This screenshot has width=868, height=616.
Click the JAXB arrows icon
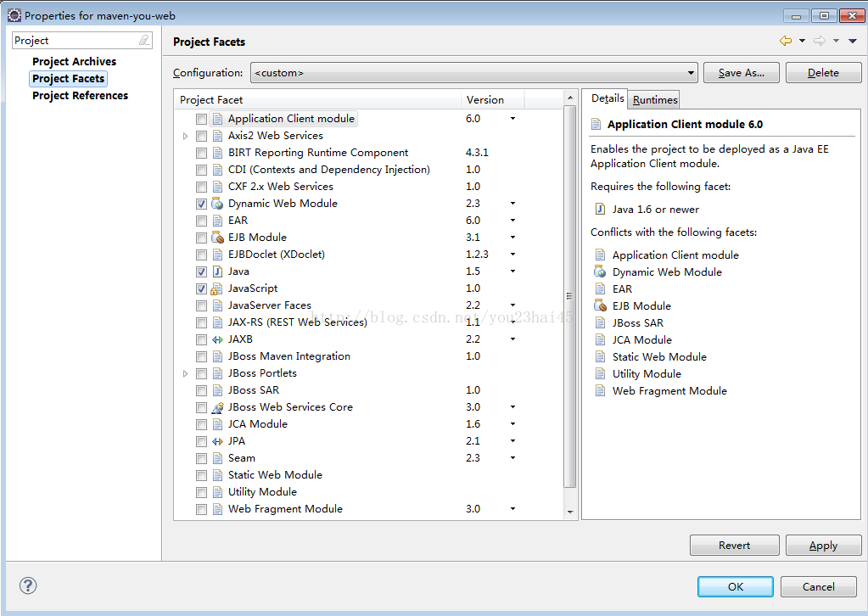[217, 339]
